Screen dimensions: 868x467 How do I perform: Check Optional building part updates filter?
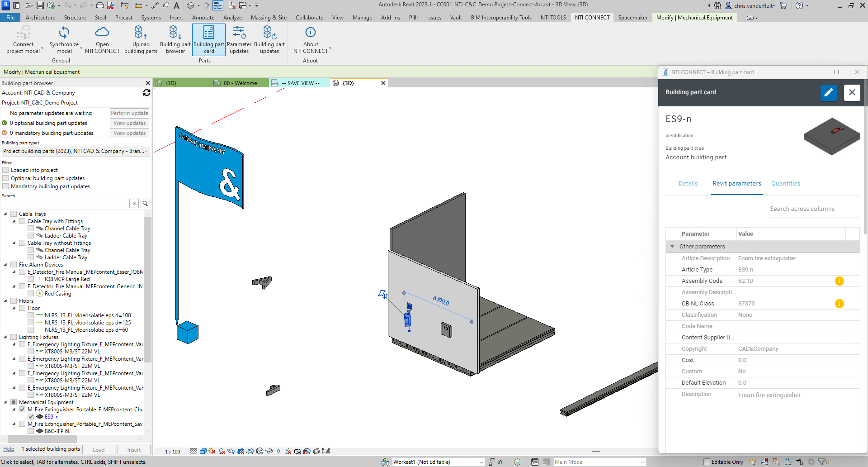6,178
